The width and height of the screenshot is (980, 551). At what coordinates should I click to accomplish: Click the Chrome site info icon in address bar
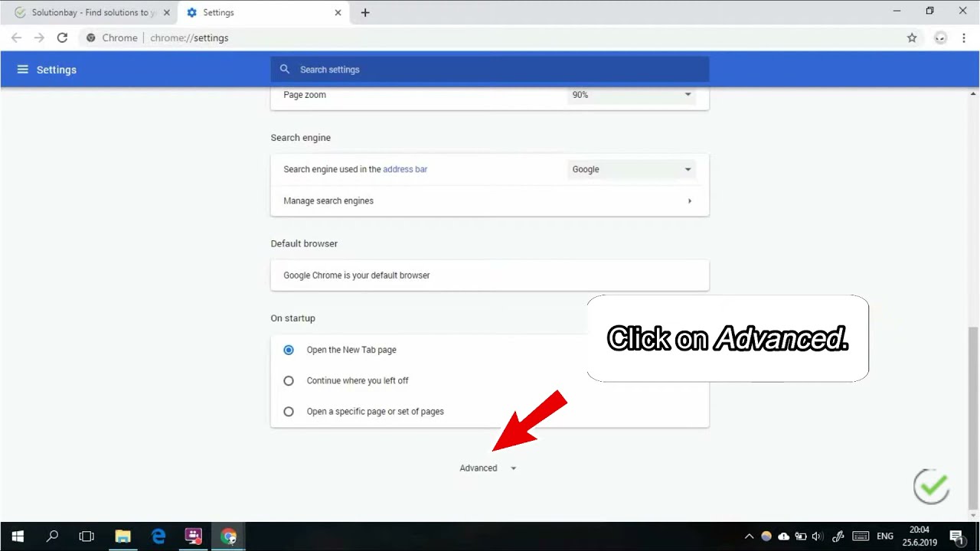(x=90, y=37)
